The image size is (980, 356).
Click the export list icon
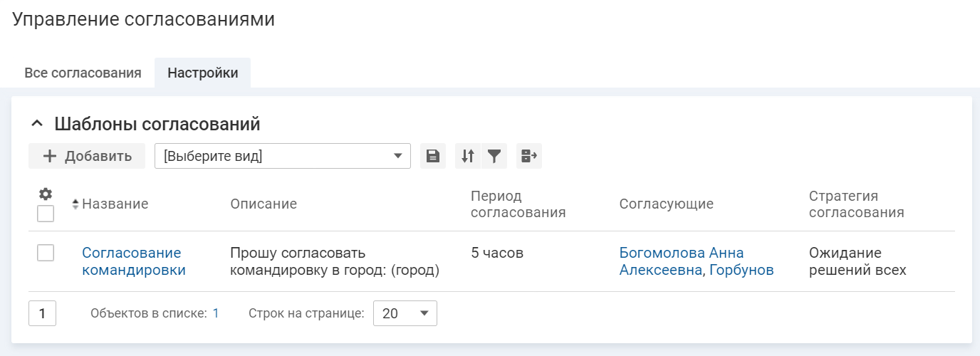[x=529, y=156]
